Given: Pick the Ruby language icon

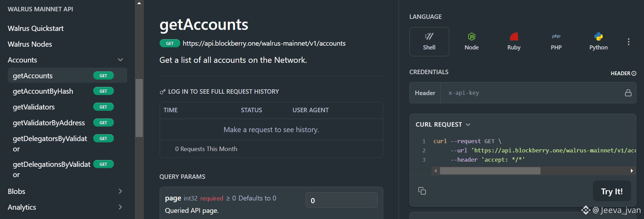Looking at the screenshot, I should click(x=514, y=37).
